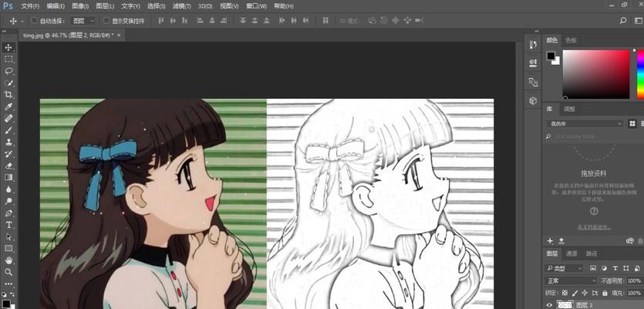Screen dimensions: 644x309
Task: Select the Rectangular Marquee tool
Action: (x=8, y=59)
